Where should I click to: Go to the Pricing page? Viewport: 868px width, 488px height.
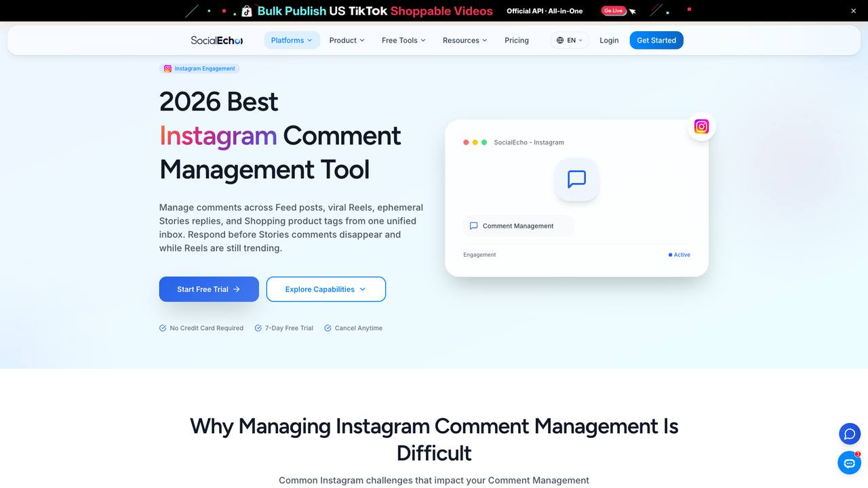(x=517, y=41)
